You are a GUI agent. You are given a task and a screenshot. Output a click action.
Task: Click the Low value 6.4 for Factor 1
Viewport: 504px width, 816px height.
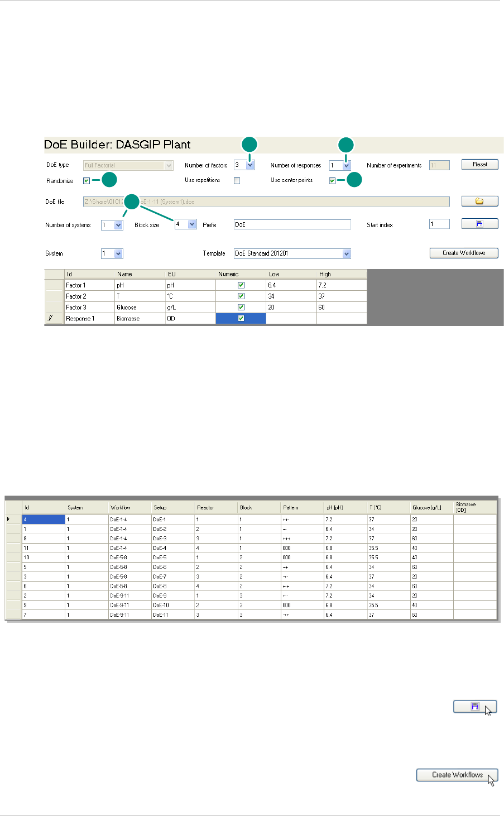tap(291, 285)
